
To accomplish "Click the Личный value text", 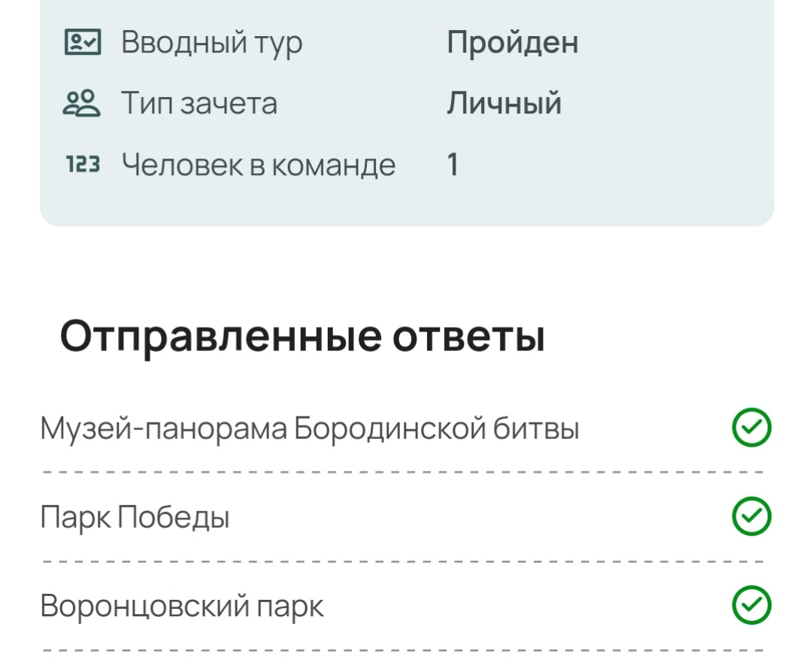I will (504, 103).
